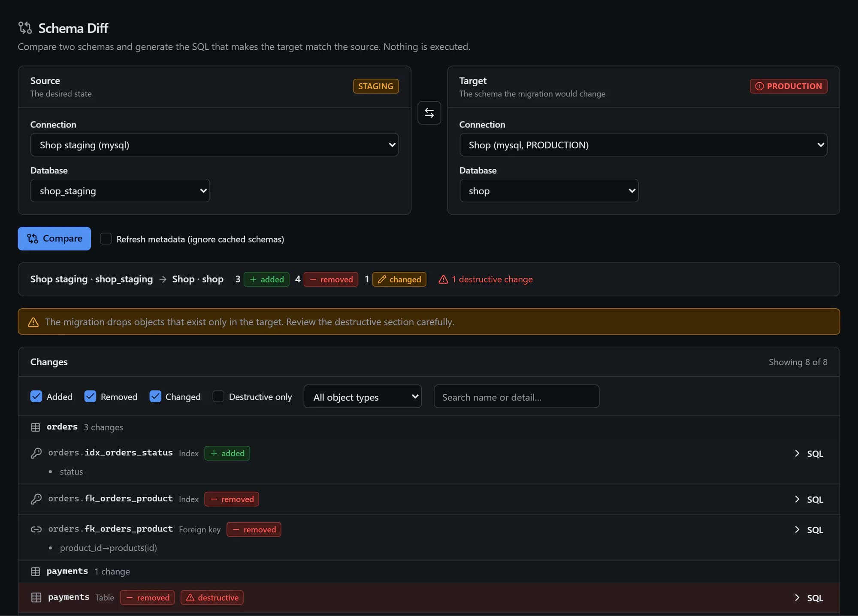858x616 pixels.
Task: Open the source Connection dropdown
Action: coord(214,145)
